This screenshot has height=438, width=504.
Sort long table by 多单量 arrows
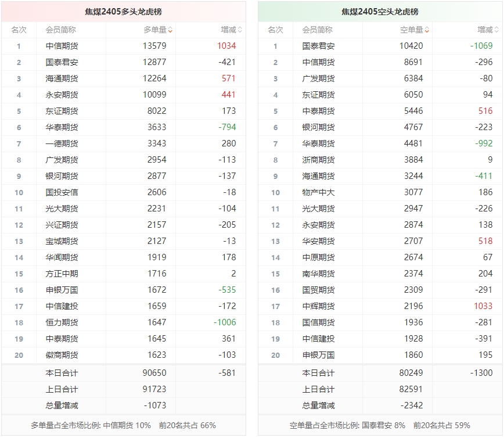[170, 30]
